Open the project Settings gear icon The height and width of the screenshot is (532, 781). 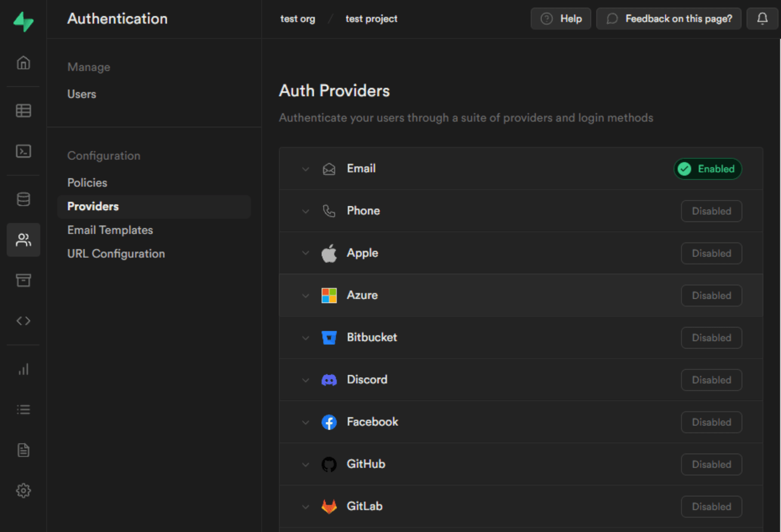point(23,490)
